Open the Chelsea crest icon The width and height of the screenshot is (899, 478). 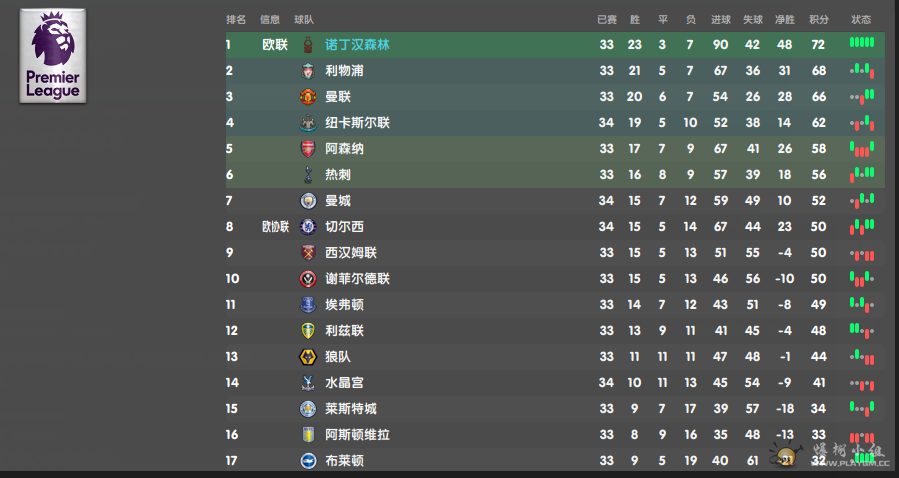click(x=308, y=227)
